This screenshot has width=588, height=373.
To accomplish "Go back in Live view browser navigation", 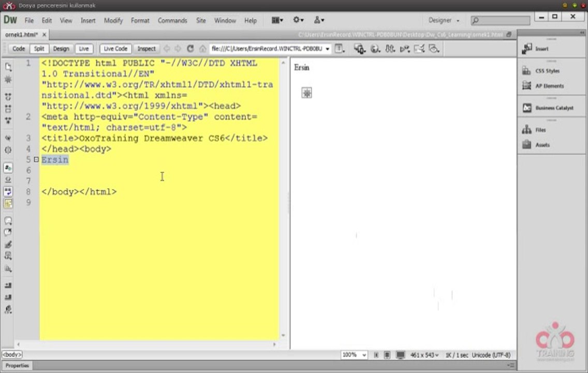I will (167, 49).
